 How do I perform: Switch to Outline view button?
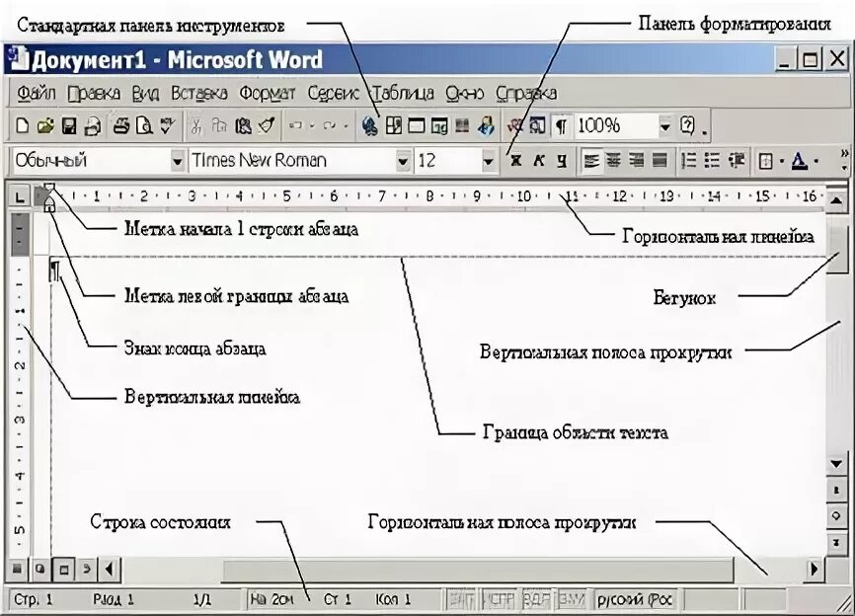(87, 570)
